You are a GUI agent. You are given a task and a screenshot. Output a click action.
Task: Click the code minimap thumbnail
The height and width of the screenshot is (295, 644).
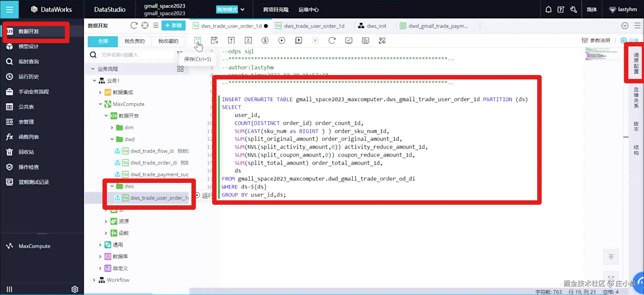602,54
